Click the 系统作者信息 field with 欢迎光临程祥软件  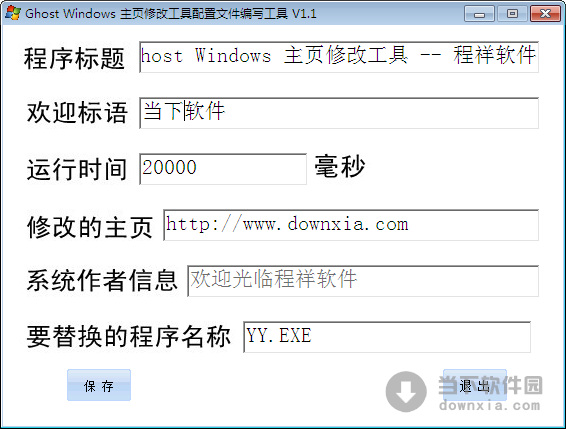[363, 281]
